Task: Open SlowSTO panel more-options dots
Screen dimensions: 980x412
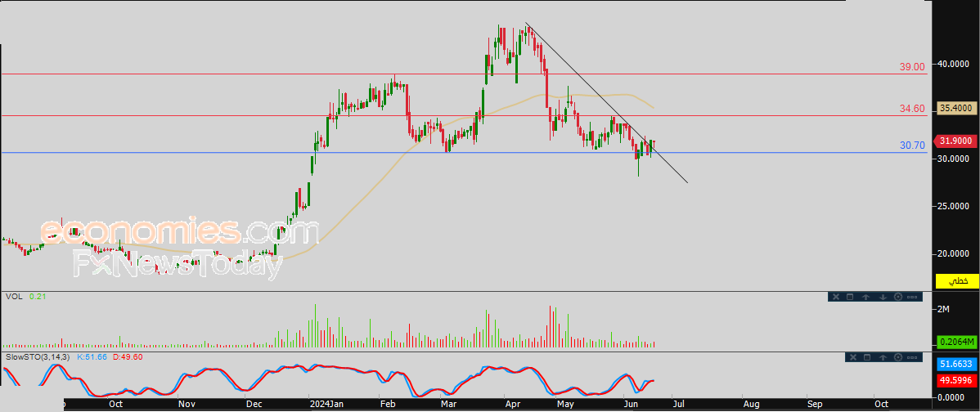Action: pos(912,358)
